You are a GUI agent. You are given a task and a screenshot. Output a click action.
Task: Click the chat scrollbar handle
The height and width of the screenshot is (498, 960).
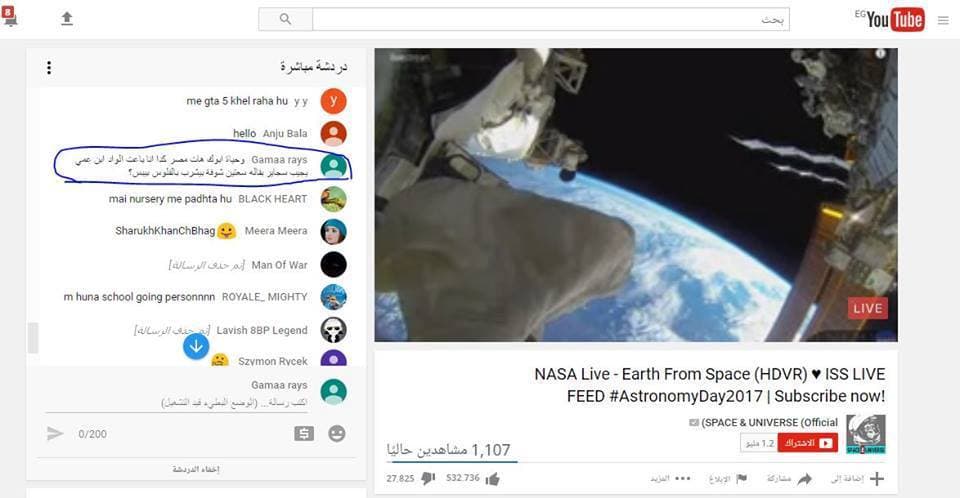33,338
